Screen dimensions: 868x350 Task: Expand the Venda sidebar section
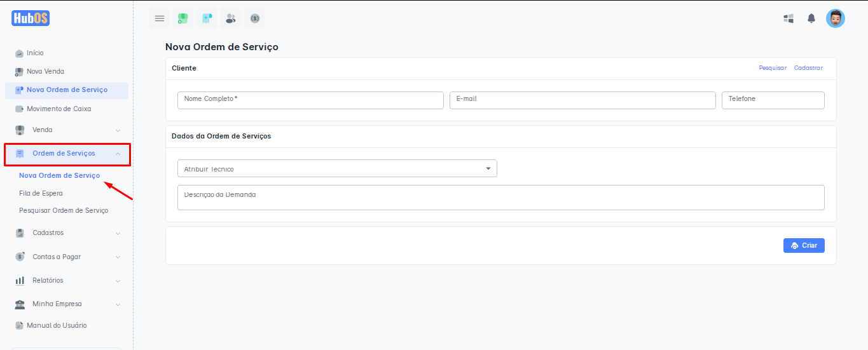[x=67, y=130]
